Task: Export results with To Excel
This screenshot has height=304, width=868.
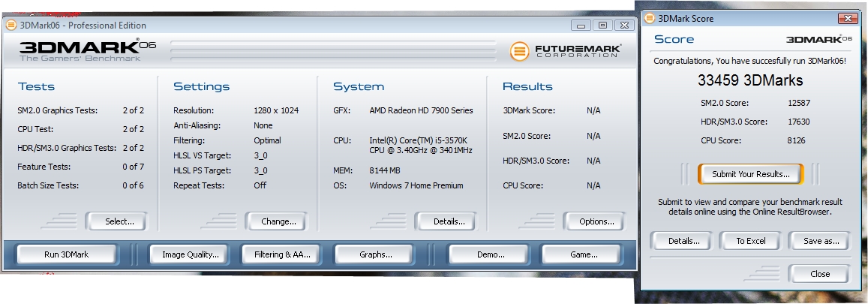Action: (x=751, y=241)
